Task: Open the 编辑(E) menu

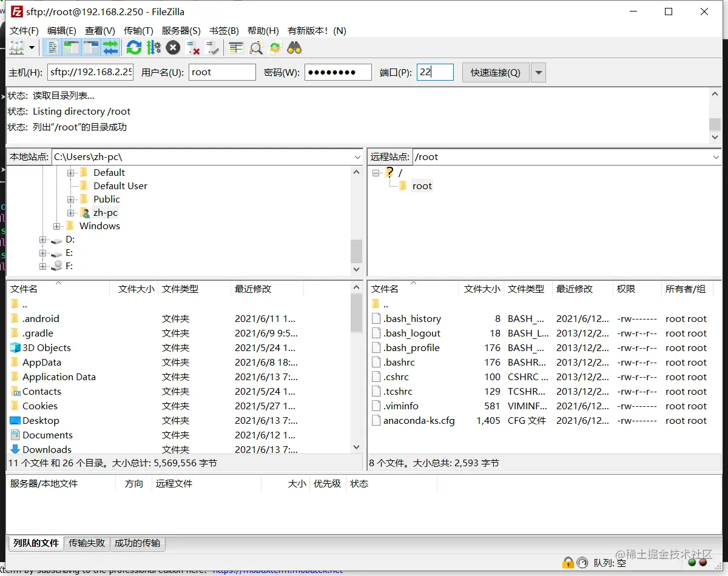Action: tap(62, 30)
